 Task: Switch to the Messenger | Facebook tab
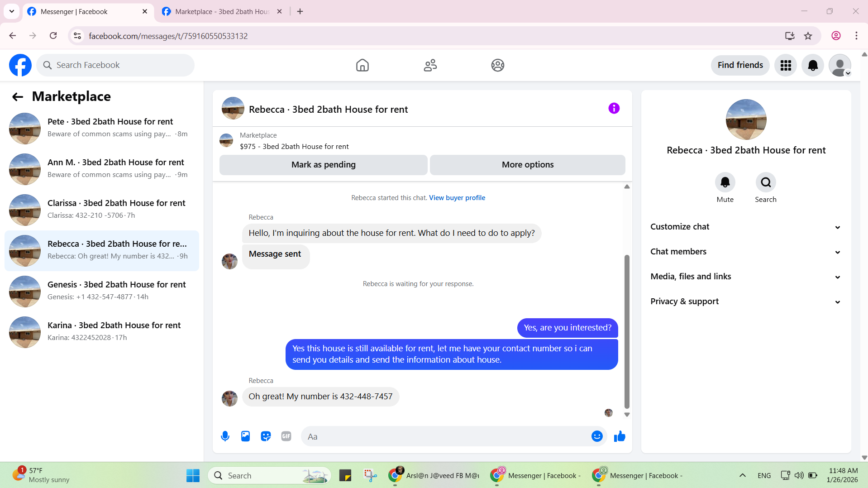(x=87, y=12)
